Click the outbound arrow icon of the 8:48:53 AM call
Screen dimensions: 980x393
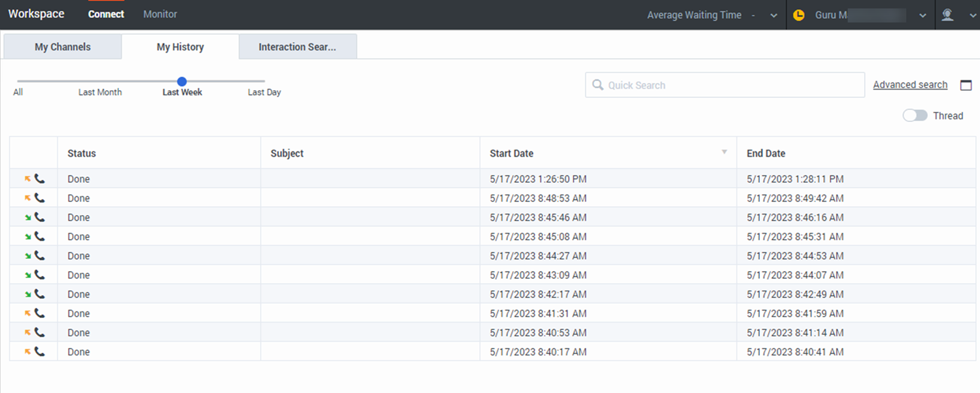pos(28,198)
